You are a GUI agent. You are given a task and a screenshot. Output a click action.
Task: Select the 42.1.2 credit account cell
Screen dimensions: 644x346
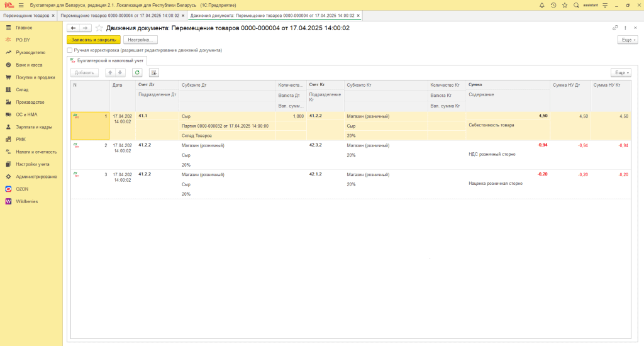pyautogui.click(x=325, y=174)
